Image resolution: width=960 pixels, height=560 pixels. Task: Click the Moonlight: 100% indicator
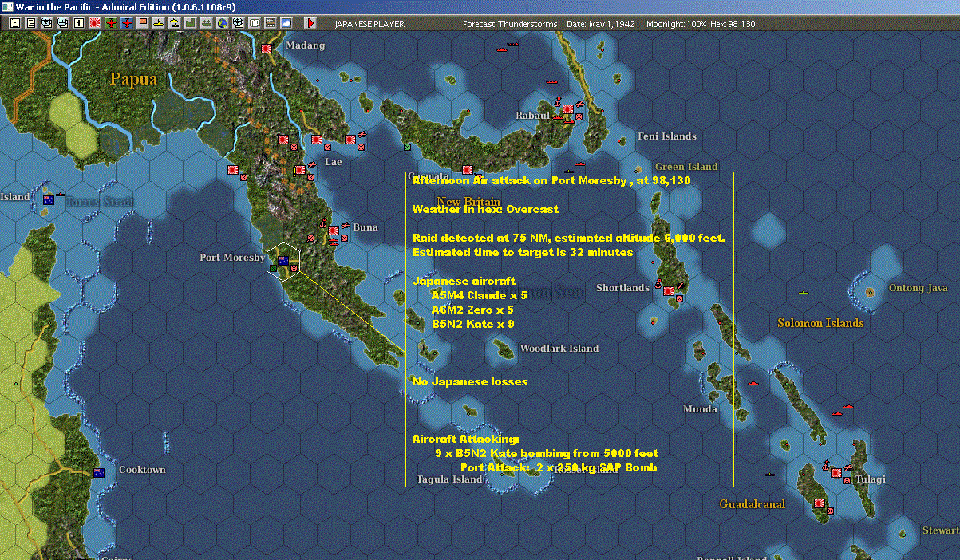click(x=677, y=24)
